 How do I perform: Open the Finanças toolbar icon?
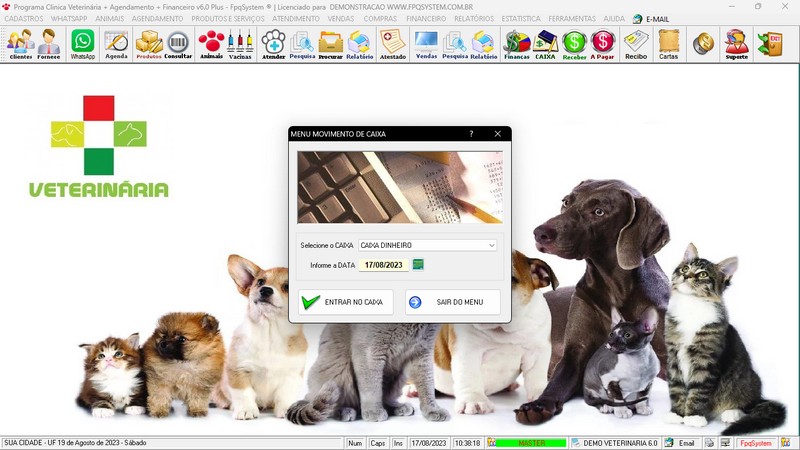coord(516,44)
